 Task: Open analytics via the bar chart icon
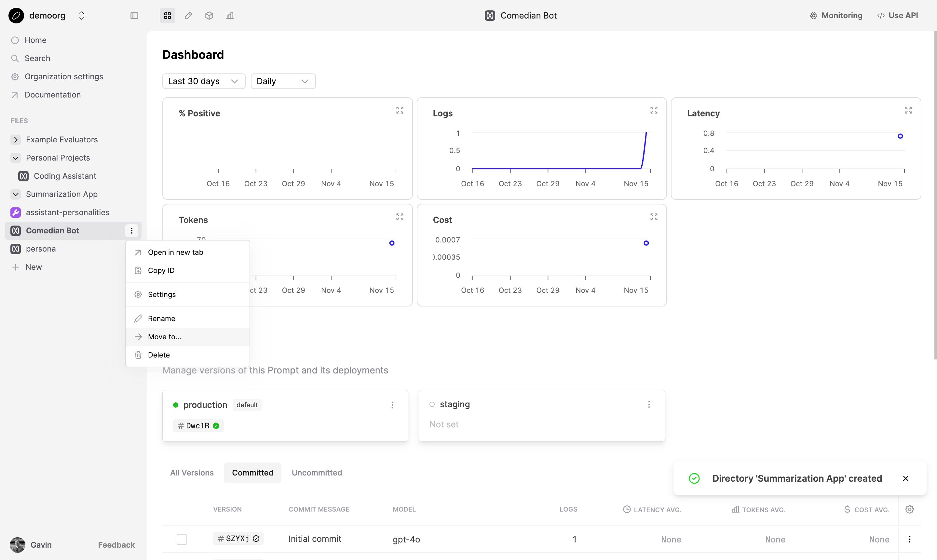click(x=230, y=16)
